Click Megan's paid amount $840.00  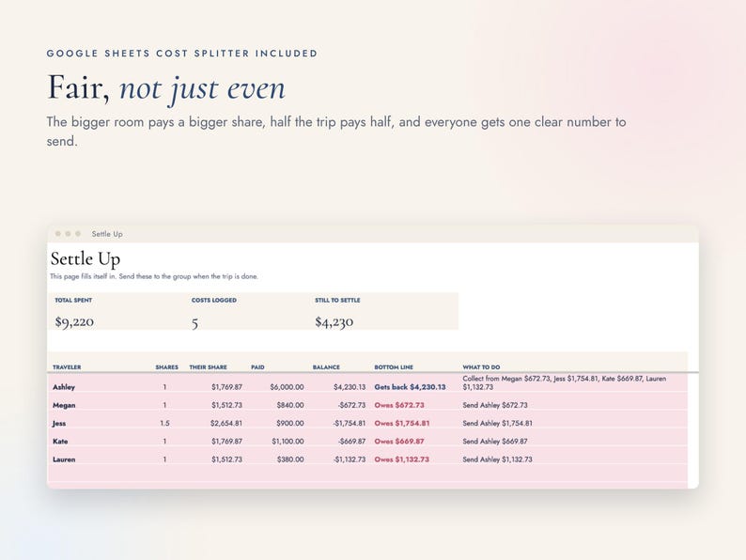(289, 405)
